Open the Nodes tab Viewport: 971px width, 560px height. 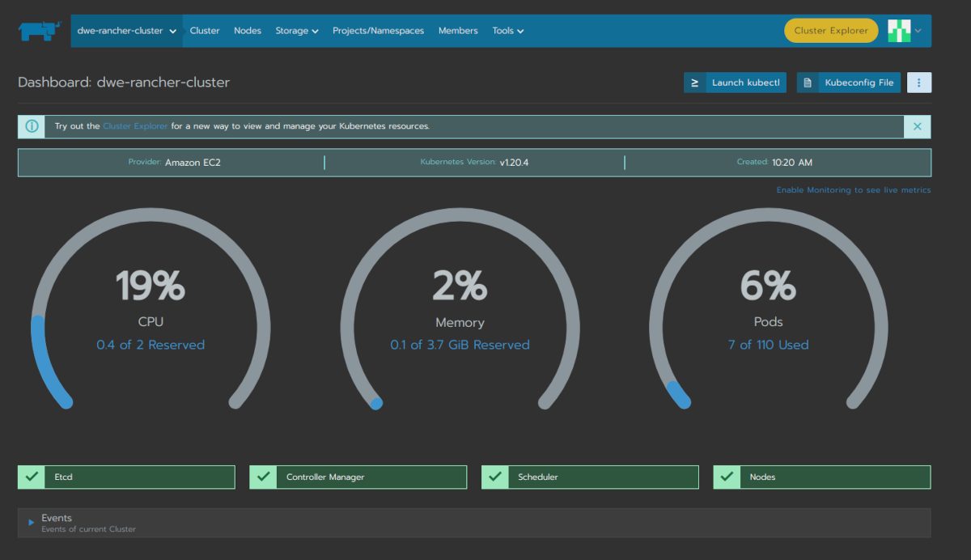(x=248, y=31)
